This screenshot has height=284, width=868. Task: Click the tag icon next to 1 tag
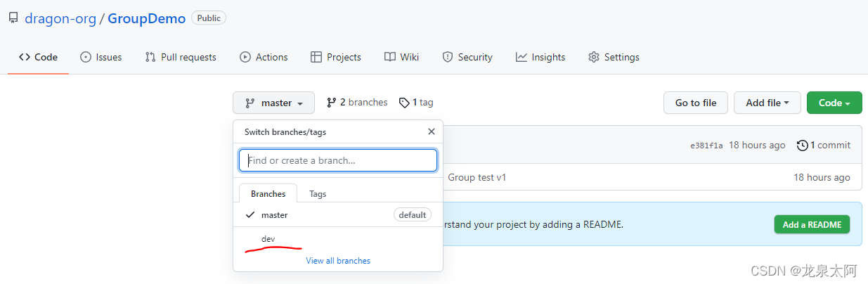click(x=404, y=103)
